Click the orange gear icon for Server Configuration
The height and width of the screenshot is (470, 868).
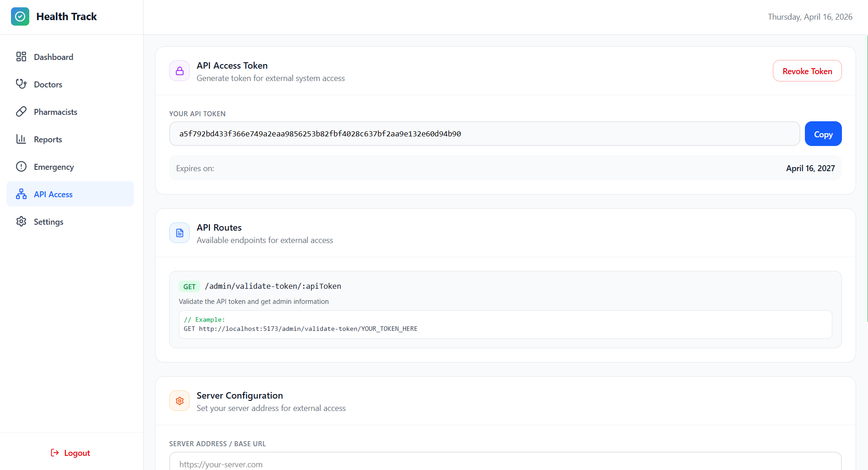click(179, 400)
